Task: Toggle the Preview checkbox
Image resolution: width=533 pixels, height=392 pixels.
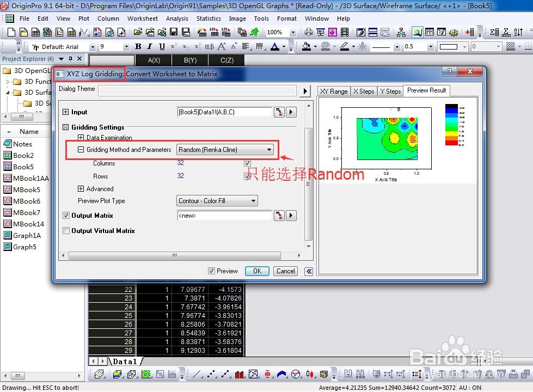Action: click(211, 271)
